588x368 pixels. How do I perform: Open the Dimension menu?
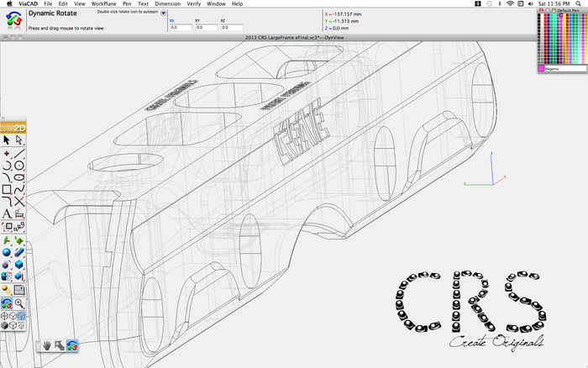tap(168, 4)
